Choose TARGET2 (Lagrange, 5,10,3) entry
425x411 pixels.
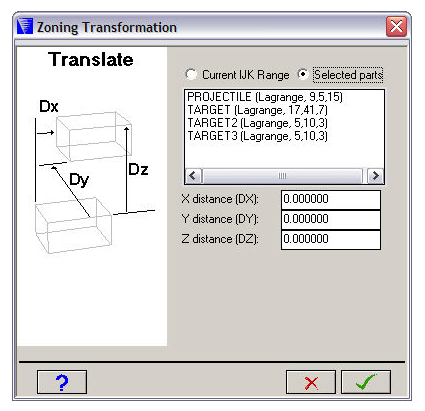point(257,123)
